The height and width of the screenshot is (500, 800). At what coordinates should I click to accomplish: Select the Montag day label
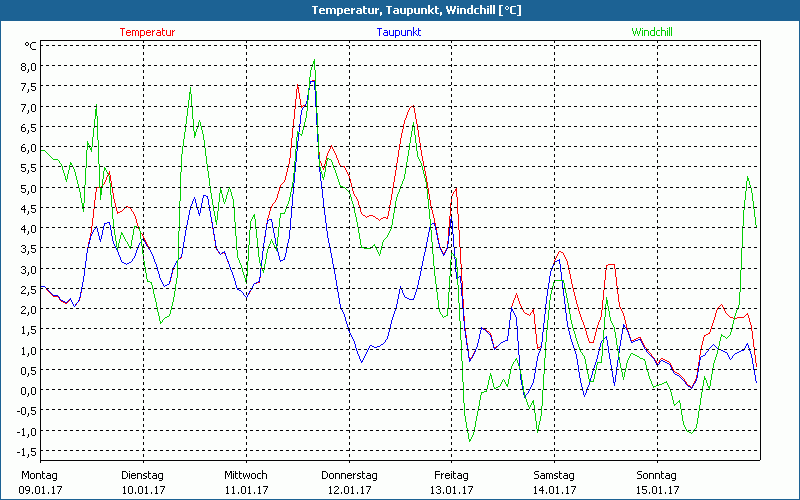click(x=39, y=475)
